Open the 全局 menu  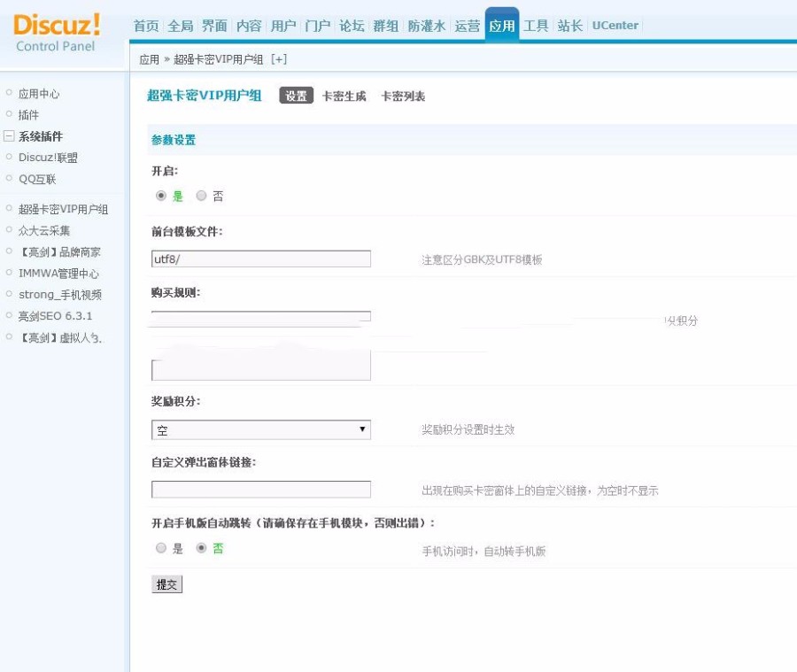click(182, 26)
